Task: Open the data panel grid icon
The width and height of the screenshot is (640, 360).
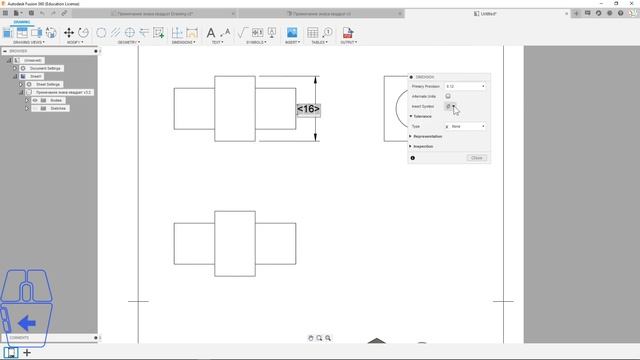Action: pyautogui.click(x=5, y=13)
